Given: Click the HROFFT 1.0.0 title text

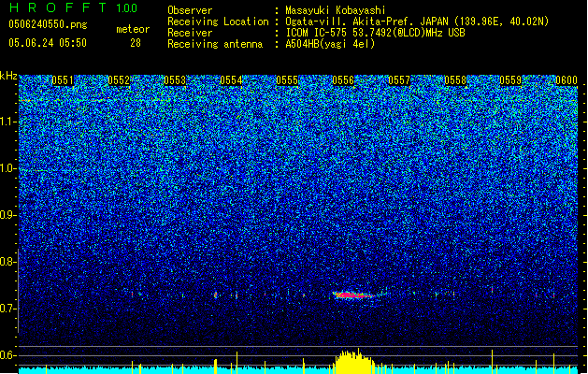Looking at the screenshot, I should pos(73,7).
